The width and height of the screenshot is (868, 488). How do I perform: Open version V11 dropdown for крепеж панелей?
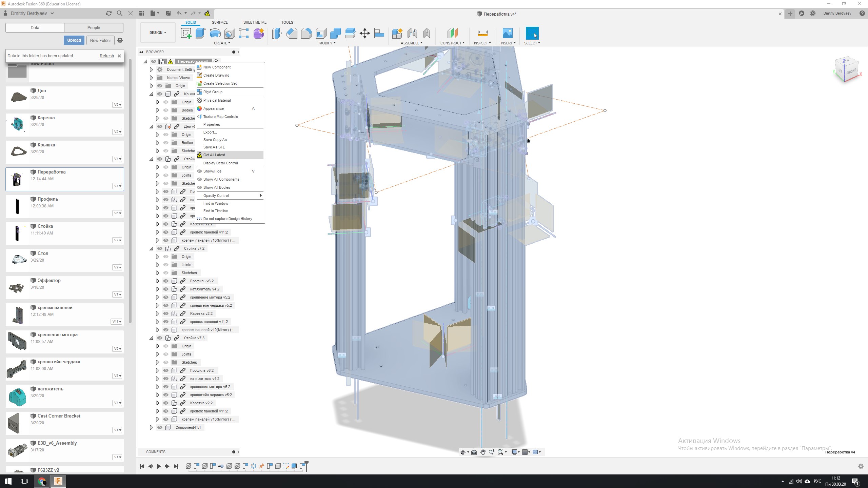(117, 322)
